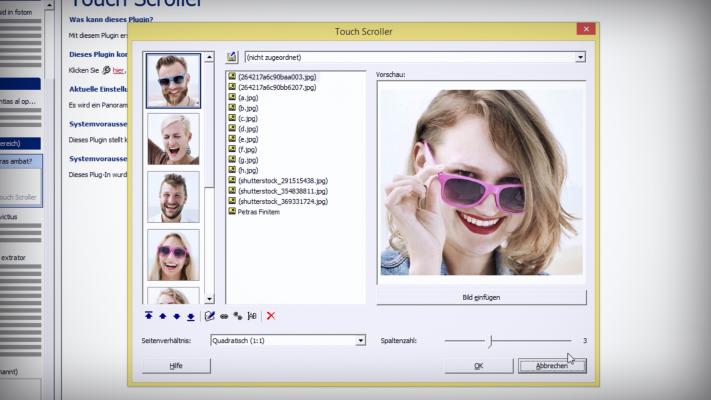711x400 pixels.
Task: Click the move-down arrow icon
Action: [x=176, y=316]
